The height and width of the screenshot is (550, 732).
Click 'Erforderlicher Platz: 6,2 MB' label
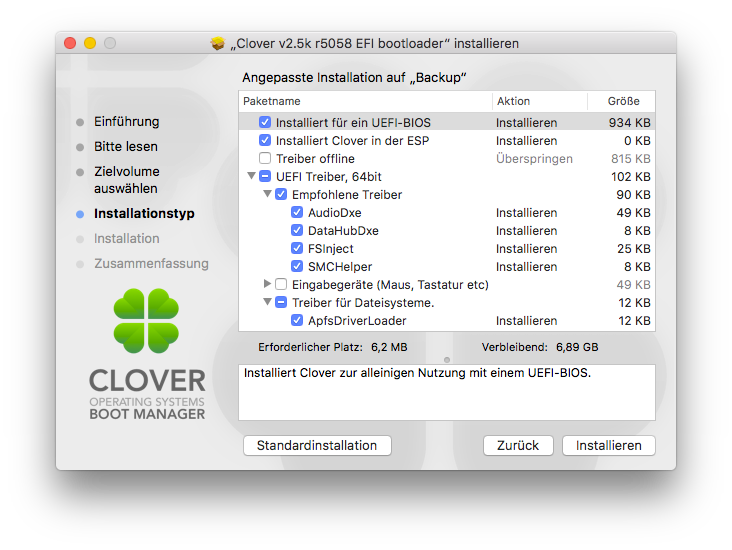point(333,347)
